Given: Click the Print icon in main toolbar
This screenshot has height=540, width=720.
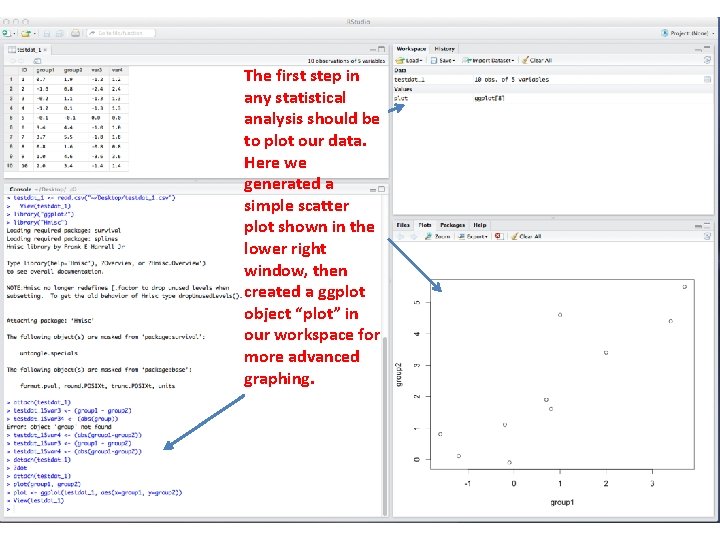Looking at the screenshot, I should click(76, 33).
